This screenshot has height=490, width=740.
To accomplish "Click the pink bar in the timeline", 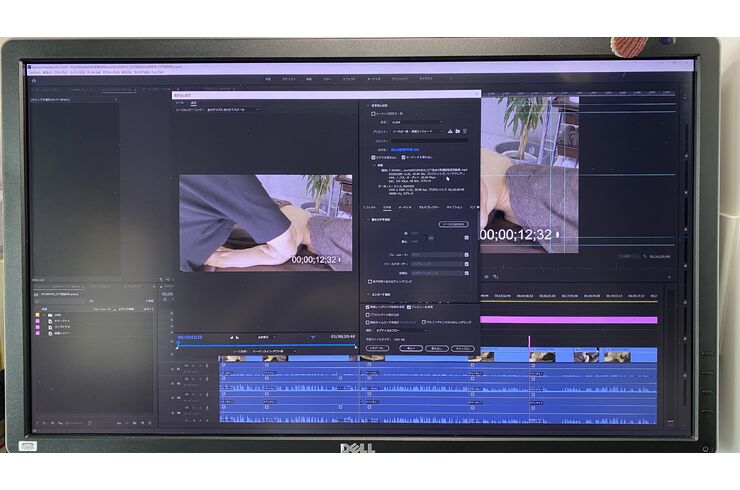I will 569,320.
